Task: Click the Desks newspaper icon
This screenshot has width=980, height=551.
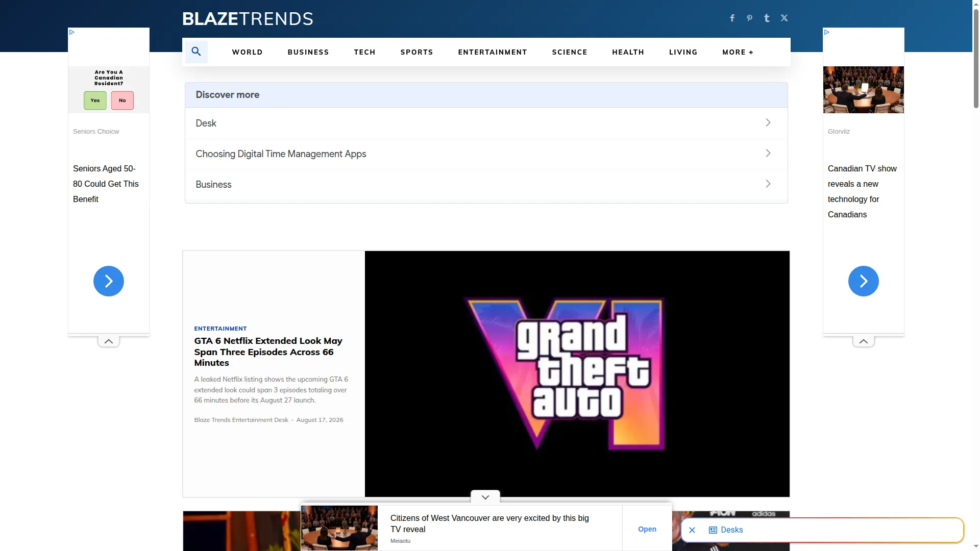Action: (713, 530)
